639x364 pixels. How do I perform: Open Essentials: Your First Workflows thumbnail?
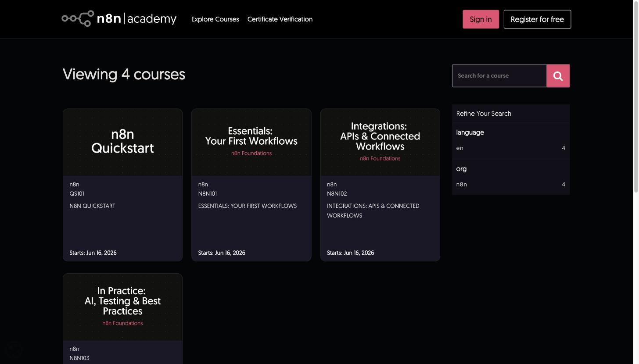251,142
